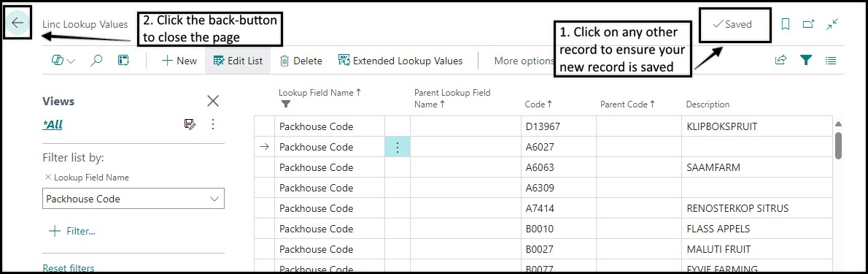Expand the Copilot dropdown in toolbar
This screenshot has width=868, height=274.
[63, 61]
